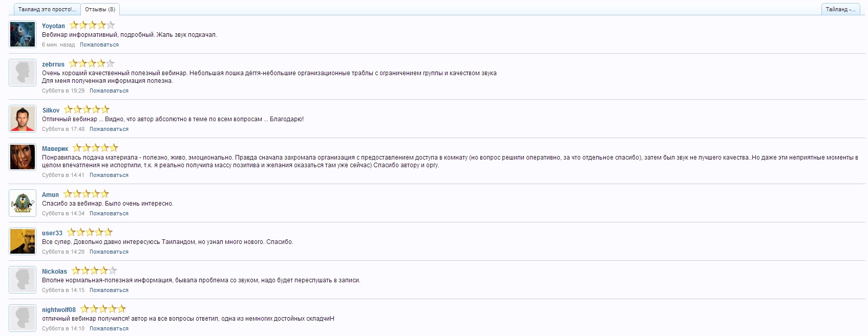Image resolution: width=868 pixels, height=336 pixels.
Task: Click Пожаловаться under zebrrus's review
Action: pyautogui.click(x=109, y=91)
